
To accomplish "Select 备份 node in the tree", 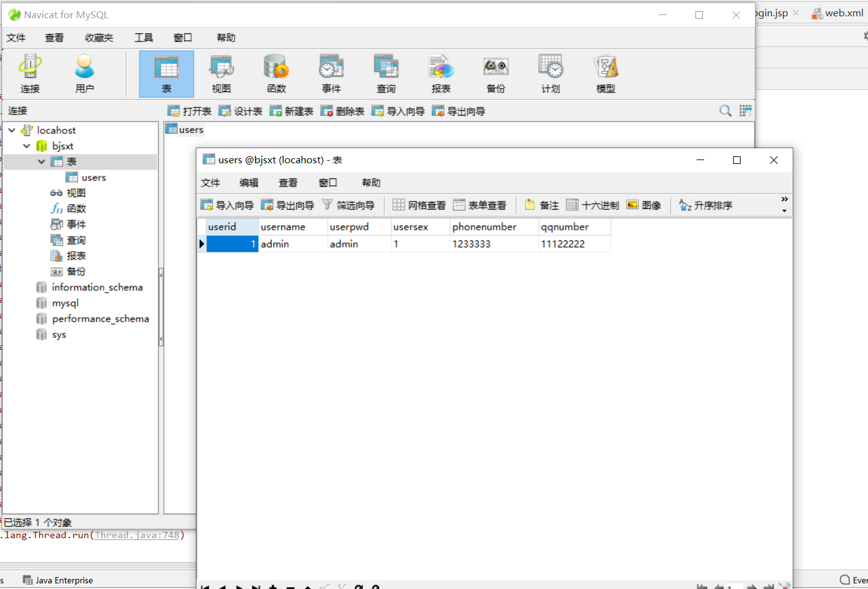I will click(68, 271).
